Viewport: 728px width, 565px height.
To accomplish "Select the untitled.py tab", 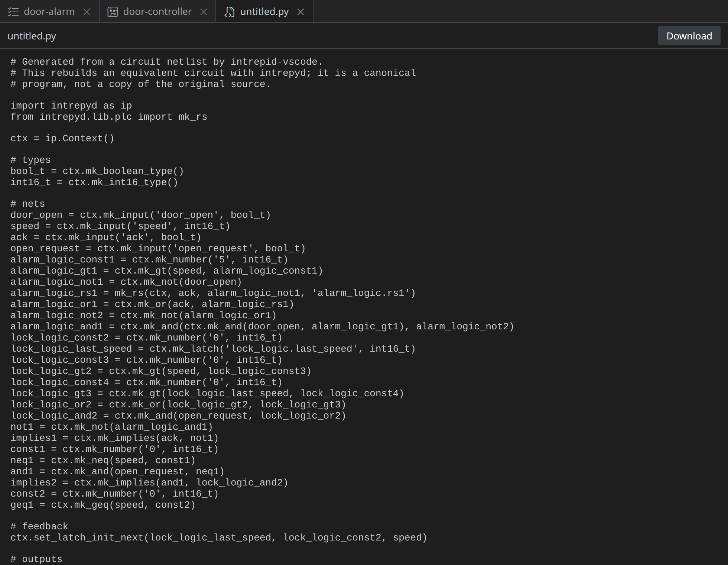I will [x=264, y=12].
